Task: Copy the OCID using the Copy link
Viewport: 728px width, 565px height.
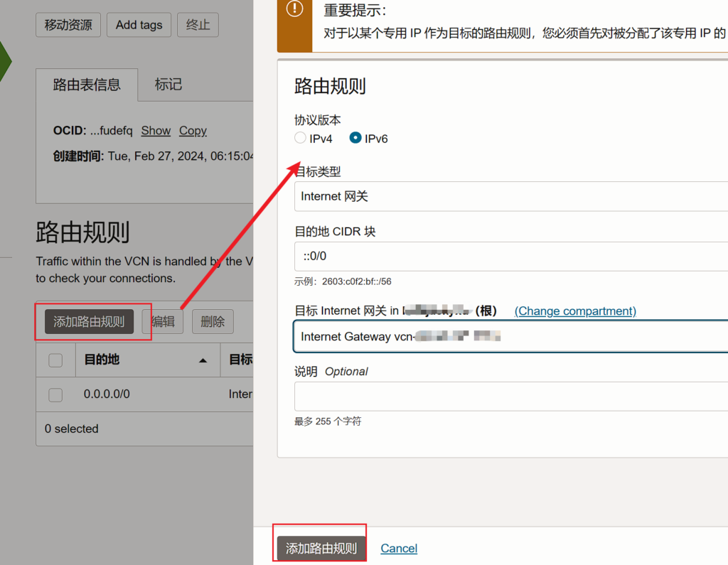Action: [x=193, y=131]
